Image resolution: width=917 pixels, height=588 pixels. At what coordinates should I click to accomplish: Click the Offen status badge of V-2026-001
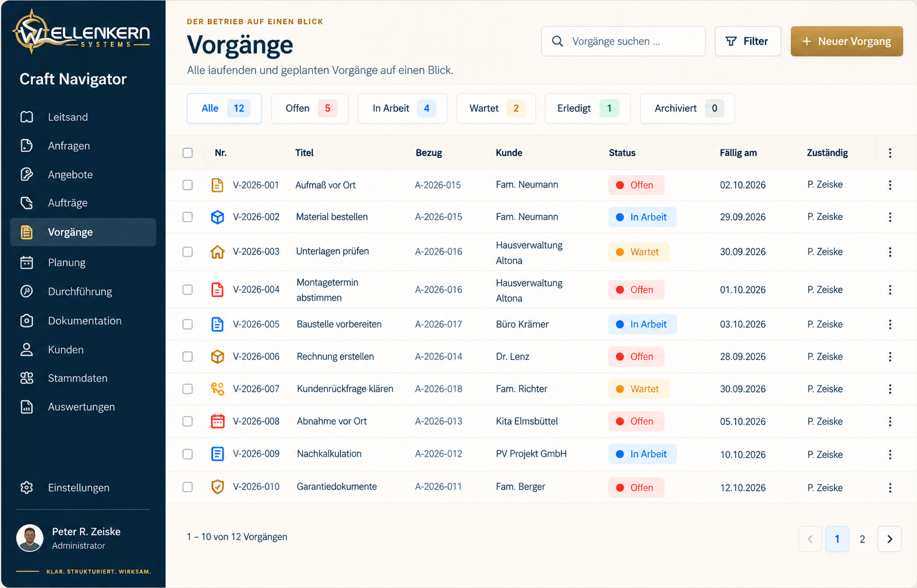pyautogui.click(x=636, y=185)
